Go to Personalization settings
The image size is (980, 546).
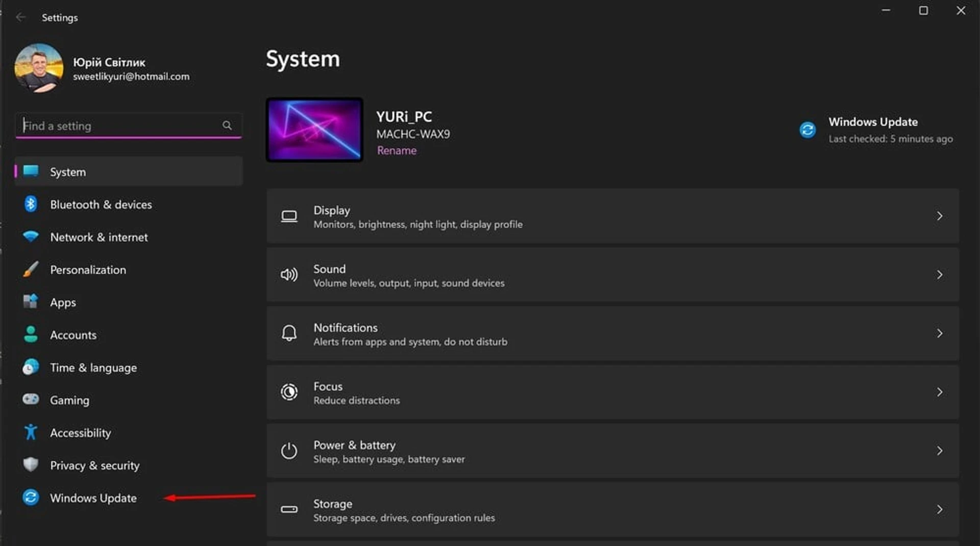(x=129, y=270)
